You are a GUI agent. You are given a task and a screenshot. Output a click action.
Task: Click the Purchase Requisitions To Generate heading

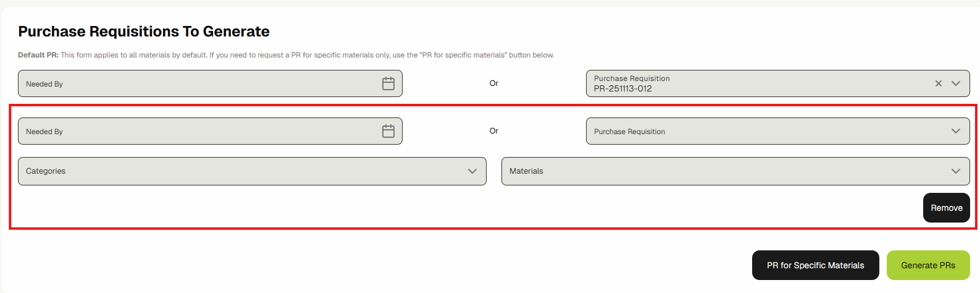[x=144, y=32]
